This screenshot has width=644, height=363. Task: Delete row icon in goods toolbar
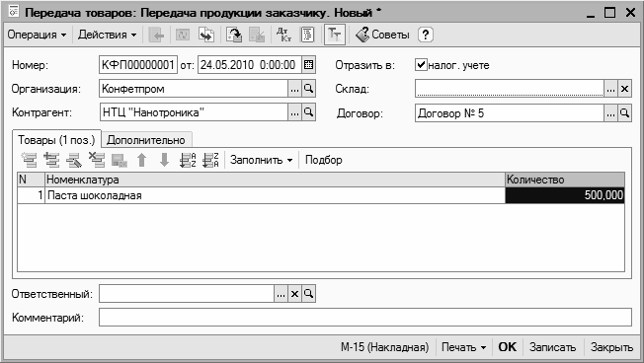tap(97, 160)
